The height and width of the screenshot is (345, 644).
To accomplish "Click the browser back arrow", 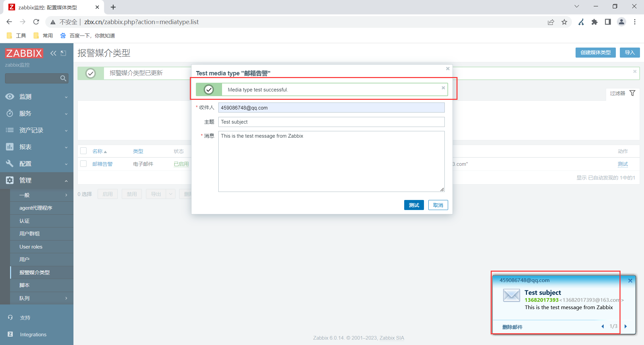I will pyautogui.click(x=9, y=22).
